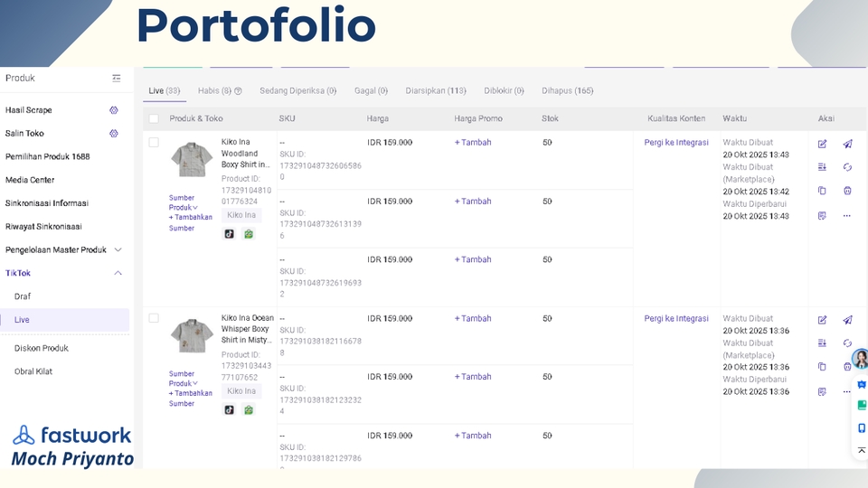Open help icon beside Habis tab

point(238,91)
